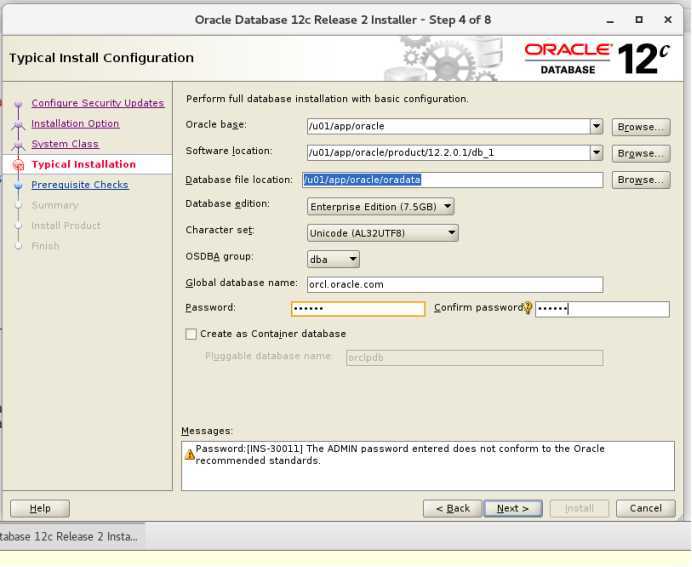Click the Global database name field

click(455, 285)
